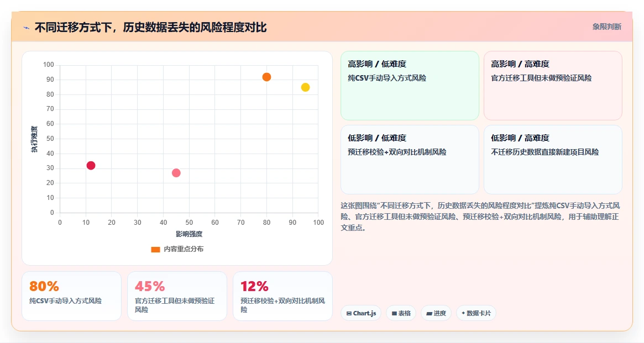Click the pink data point on chart

tap(176, 173)
